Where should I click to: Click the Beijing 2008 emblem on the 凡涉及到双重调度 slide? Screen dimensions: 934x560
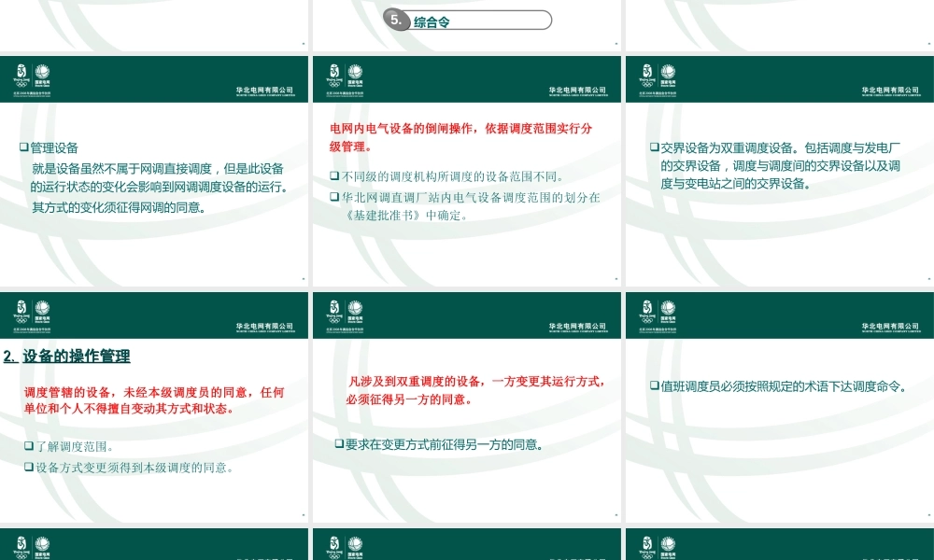pos(334,312)
